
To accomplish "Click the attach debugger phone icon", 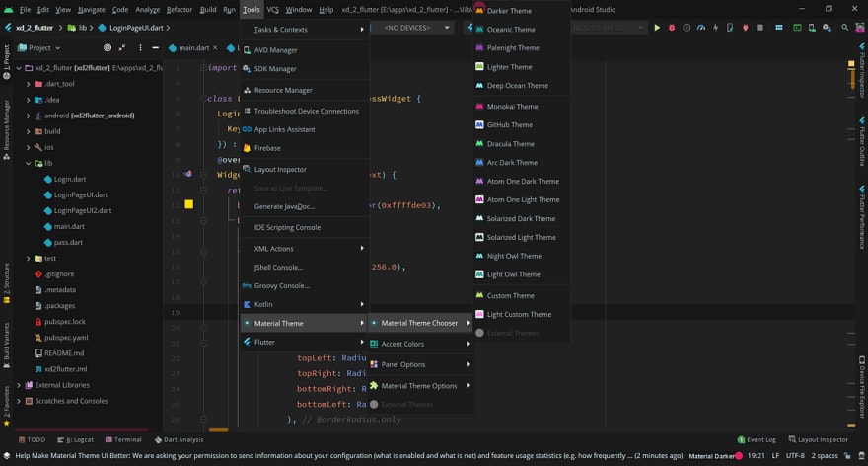I will click(x=730, y=28).
